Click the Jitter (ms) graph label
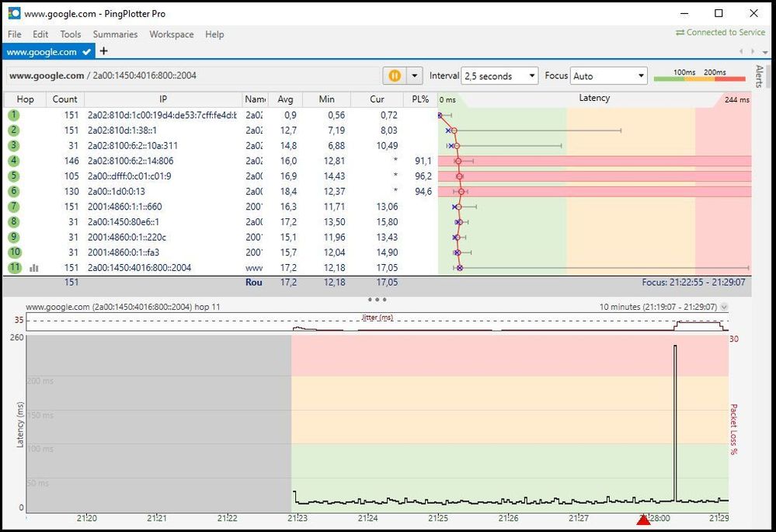This screenshot has width=776, height=532. point(377,317)
